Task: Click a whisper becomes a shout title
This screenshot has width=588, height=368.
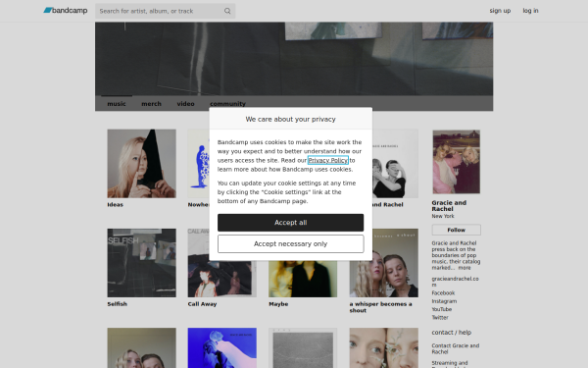Action: 380,307
